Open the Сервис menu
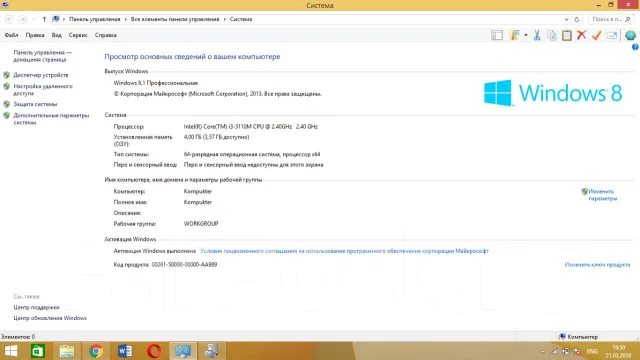The width and height of the screenshot is (640, 360). tap(78, 35)
